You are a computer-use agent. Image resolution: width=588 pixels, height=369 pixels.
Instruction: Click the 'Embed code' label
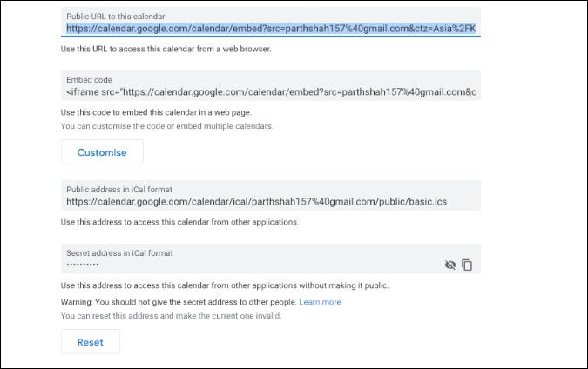pos(89,80)
